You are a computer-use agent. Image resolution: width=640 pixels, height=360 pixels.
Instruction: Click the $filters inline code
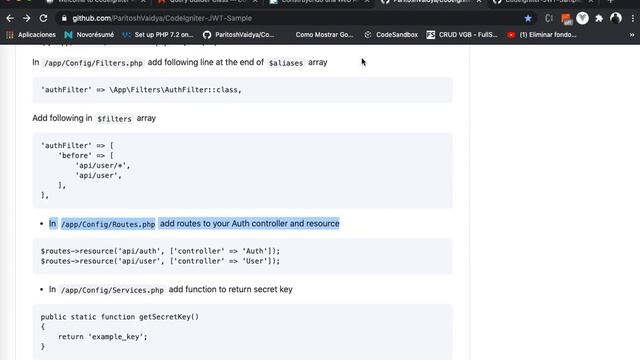pos(114,119)
